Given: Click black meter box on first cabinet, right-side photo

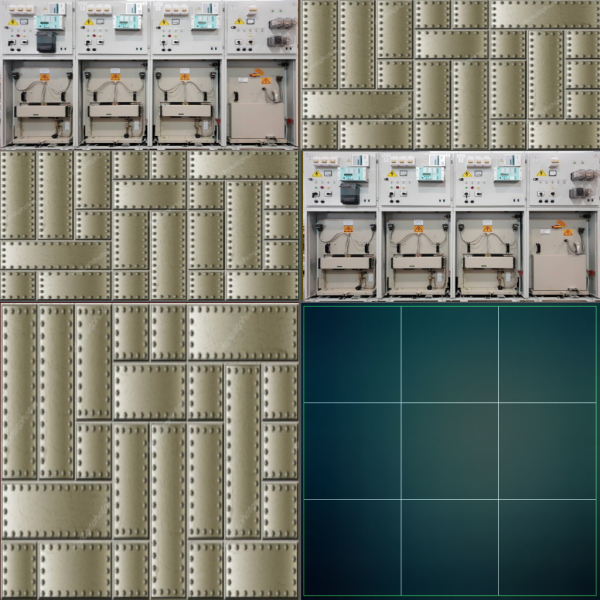Looking at the screenshot, I should (x=349, y=192).
